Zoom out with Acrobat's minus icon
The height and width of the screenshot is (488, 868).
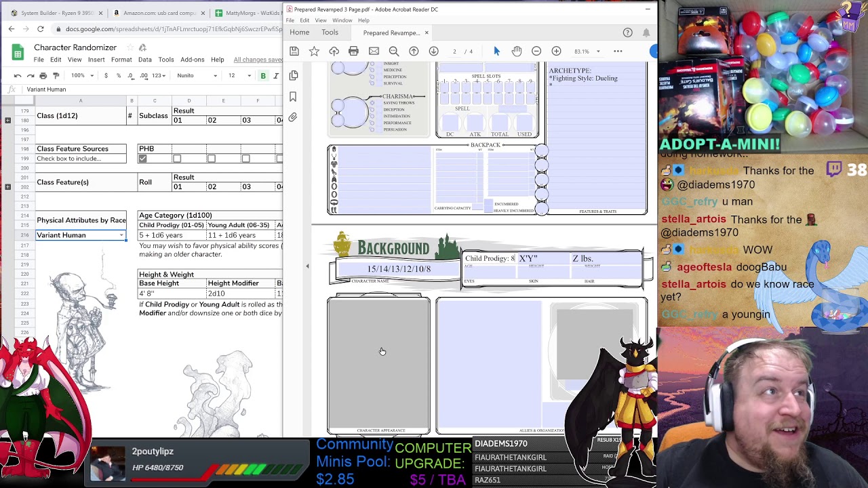coord(536,52)
